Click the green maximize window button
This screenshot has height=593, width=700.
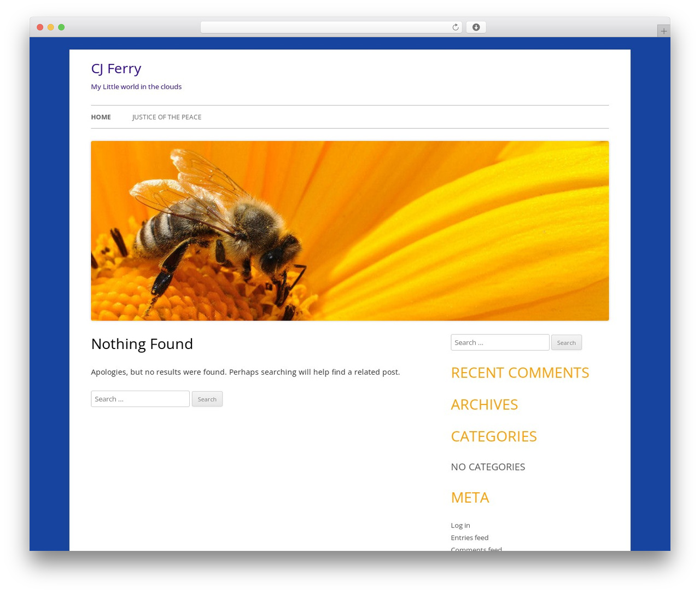click(61, 27)
